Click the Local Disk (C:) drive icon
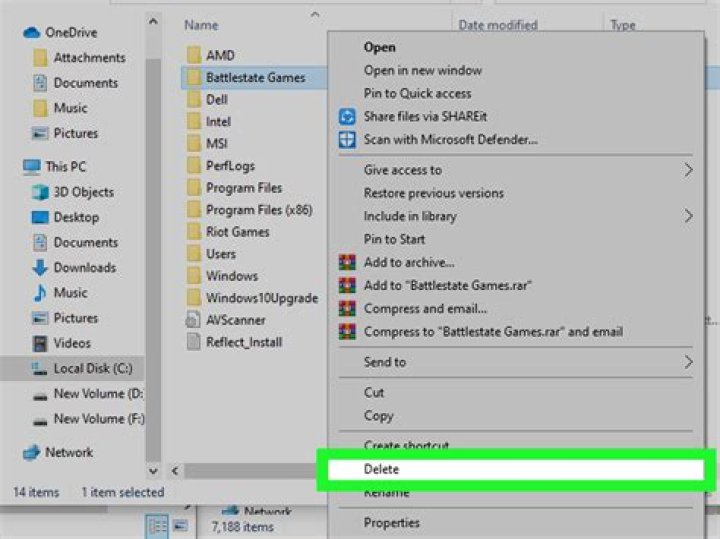Viewport: 720px width, 539px height. point(39,368)
